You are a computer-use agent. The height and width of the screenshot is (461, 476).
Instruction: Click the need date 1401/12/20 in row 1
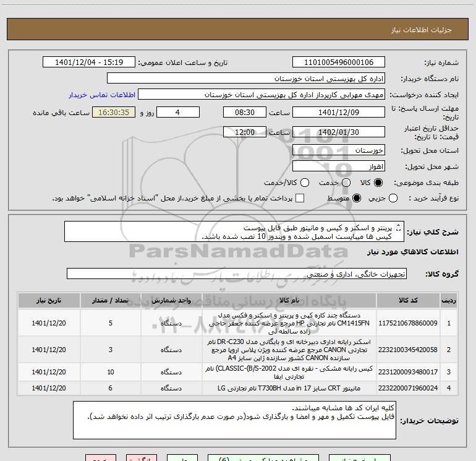point(49,324)
